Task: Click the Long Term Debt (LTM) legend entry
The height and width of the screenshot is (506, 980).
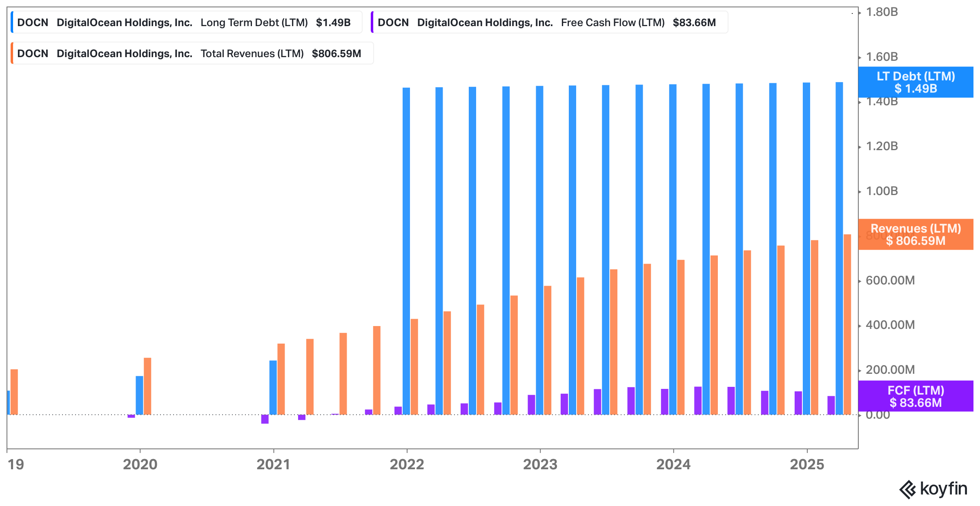Action: 186,22
